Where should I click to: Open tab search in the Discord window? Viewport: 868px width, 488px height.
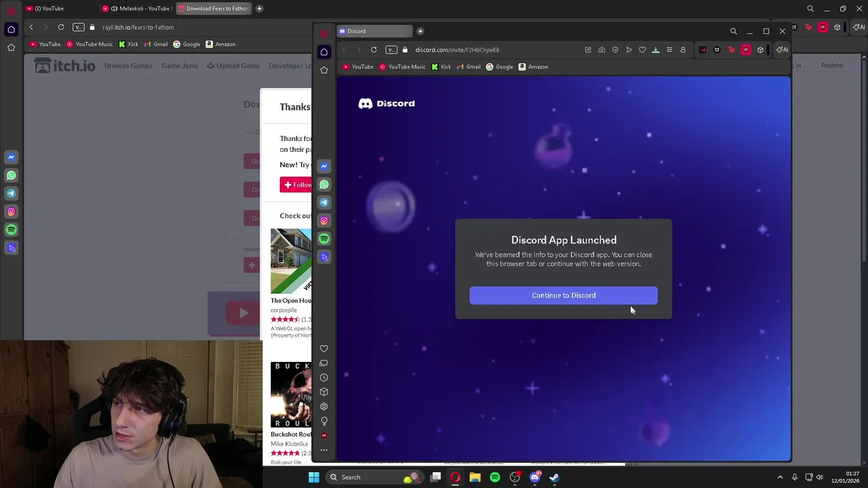click(x=733, y=31)
